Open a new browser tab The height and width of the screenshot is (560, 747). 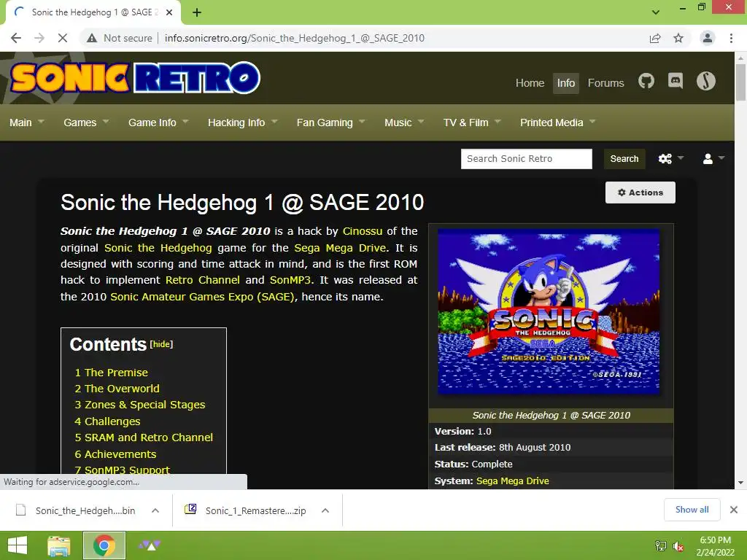[197, 12]
